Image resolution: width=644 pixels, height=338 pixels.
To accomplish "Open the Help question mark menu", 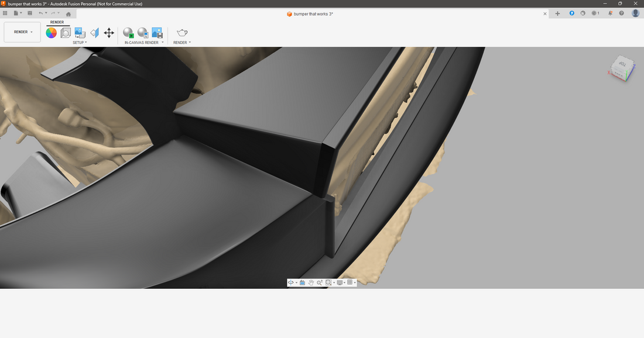I will (621, 13).
